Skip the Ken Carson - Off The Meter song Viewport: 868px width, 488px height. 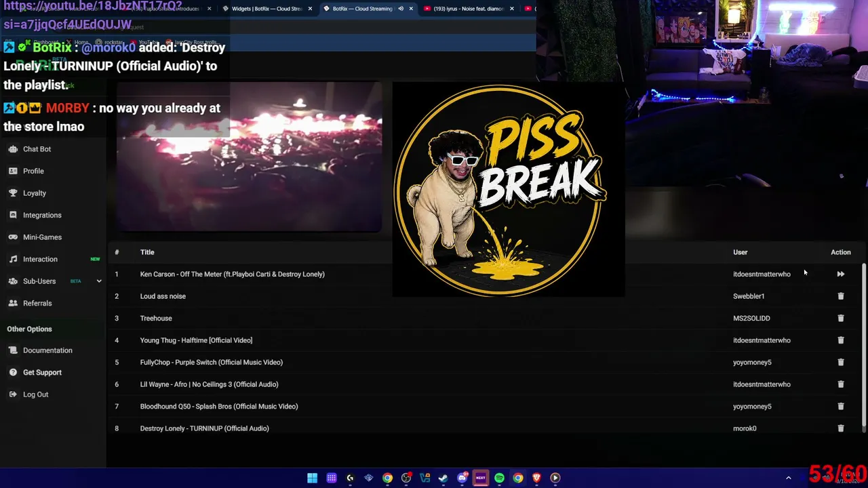point(840,274)
